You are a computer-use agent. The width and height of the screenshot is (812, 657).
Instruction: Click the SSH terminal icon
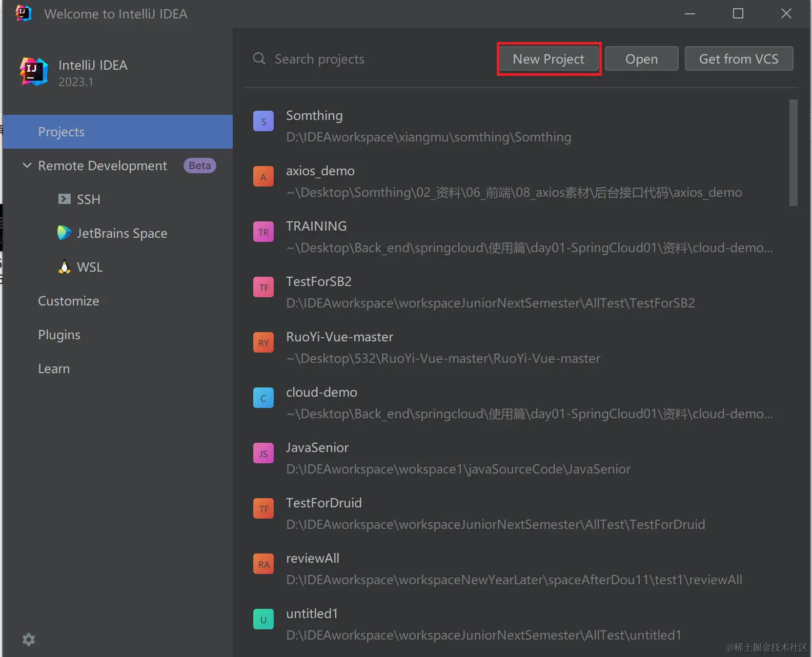pyautogui.click(x=65, y=199)
